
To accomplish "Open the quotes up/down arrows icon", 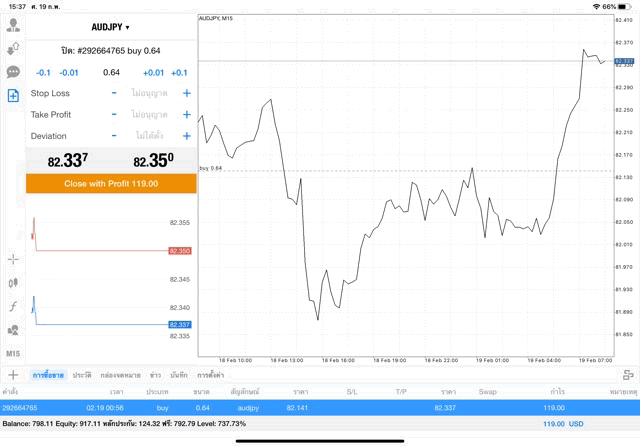I will click(x=13, y=47).
